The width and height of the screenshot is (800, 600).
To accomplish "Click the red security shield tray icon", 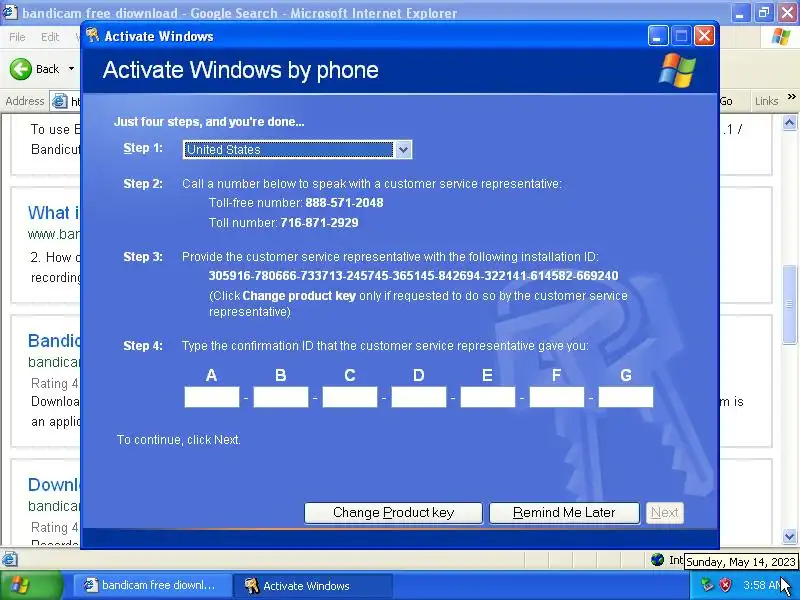I will coord(725,585).
